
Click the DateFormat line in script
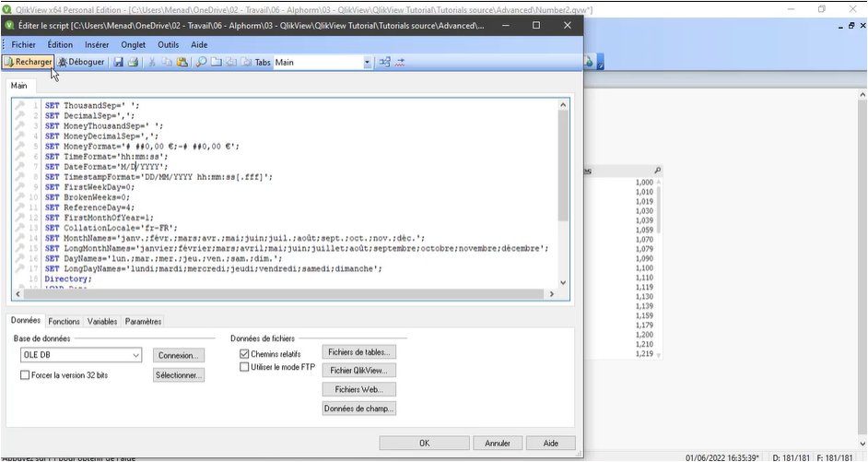click(106, 167)
